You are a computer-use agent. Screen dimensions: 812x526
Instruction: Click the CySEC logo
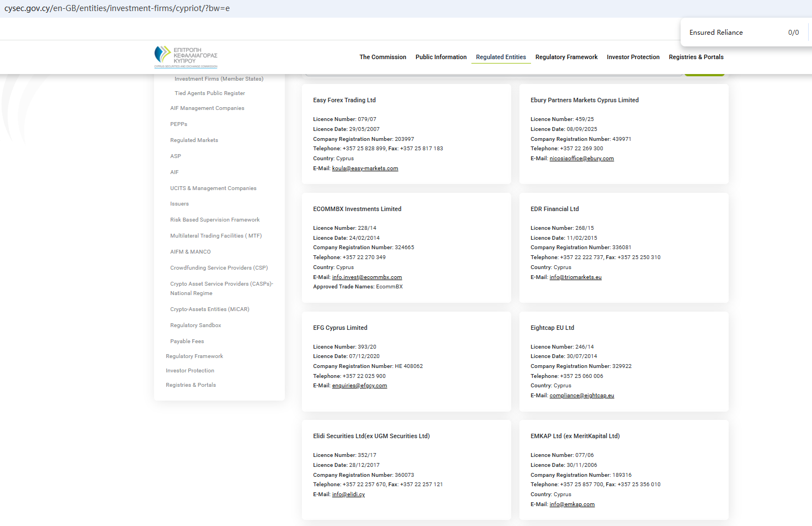pos(185,57)
